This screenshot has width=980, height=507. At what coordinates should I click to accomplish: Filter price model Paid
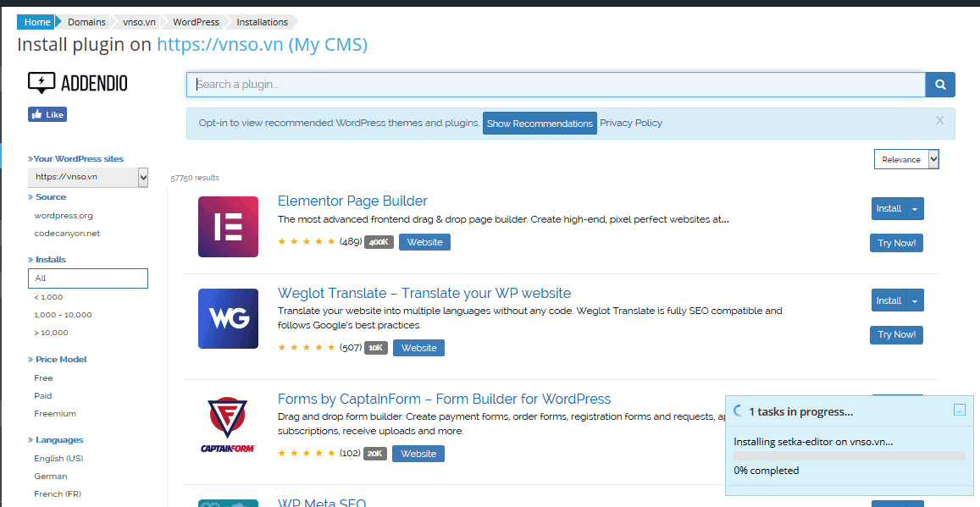point(43,396)
